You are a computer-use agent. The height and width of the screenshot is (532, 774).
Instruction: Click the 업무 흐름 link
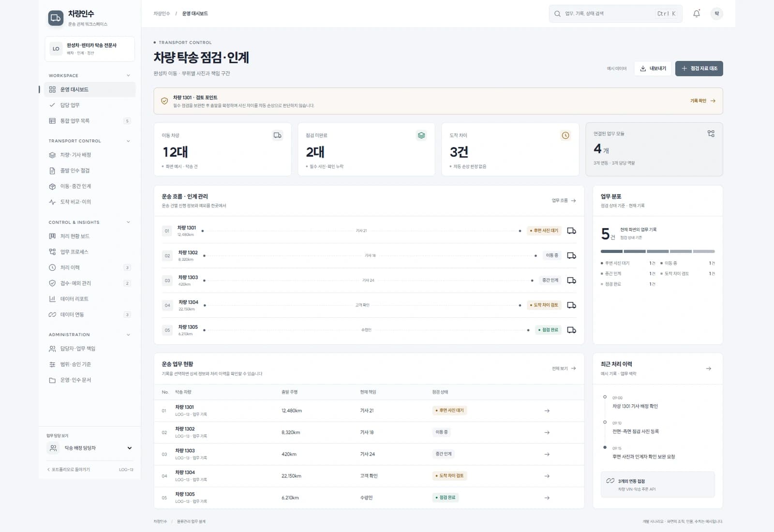pyautogui.click(x=564, y=201)
